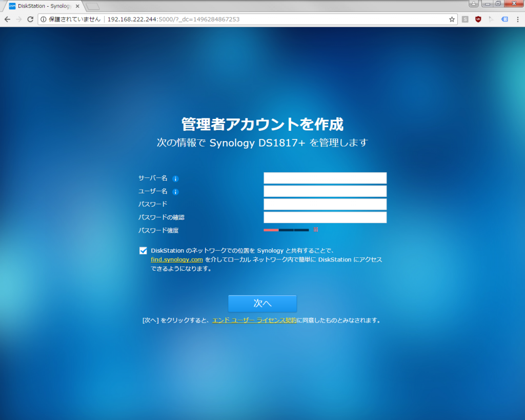
Task: Click the Synology DS1817+ subtitle text
Action: [262, 143]
